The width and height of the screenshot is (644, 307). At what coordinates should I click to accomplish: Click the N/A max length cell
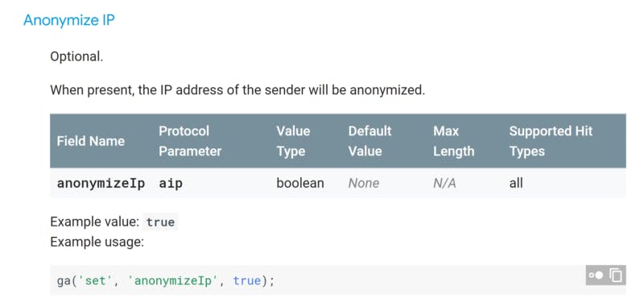tap(444, 183)
